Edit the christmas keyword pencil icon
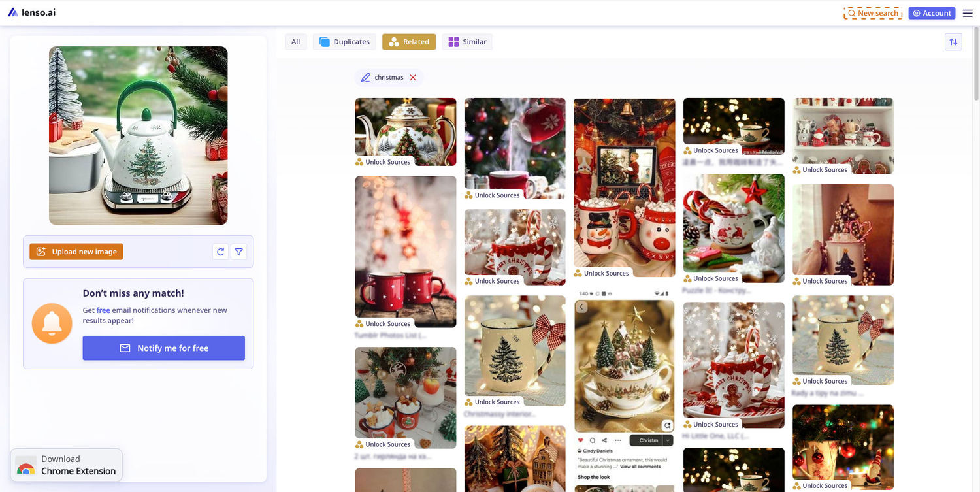980x492 pixels. pyautogui.click(x=366, y=78)
